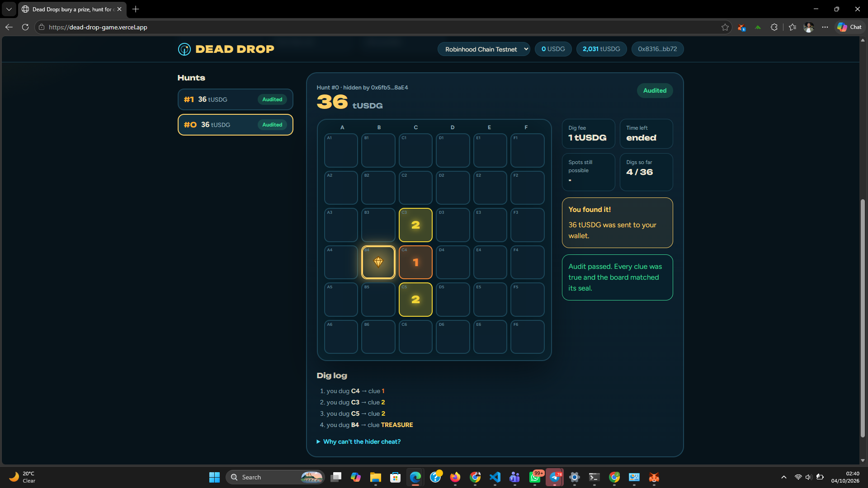Screen dimensions: 868x488
Task: Click the page vertical scrollbar thumb
Action: [x=863, y=319]
